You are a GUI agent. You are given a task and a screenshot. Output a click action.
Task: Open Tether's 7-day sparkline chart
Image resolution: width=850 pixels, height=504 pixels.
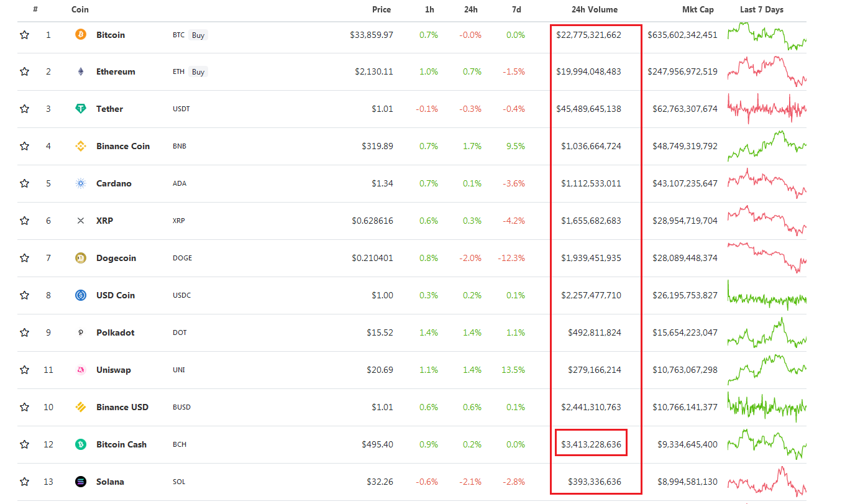coord(767,109)
